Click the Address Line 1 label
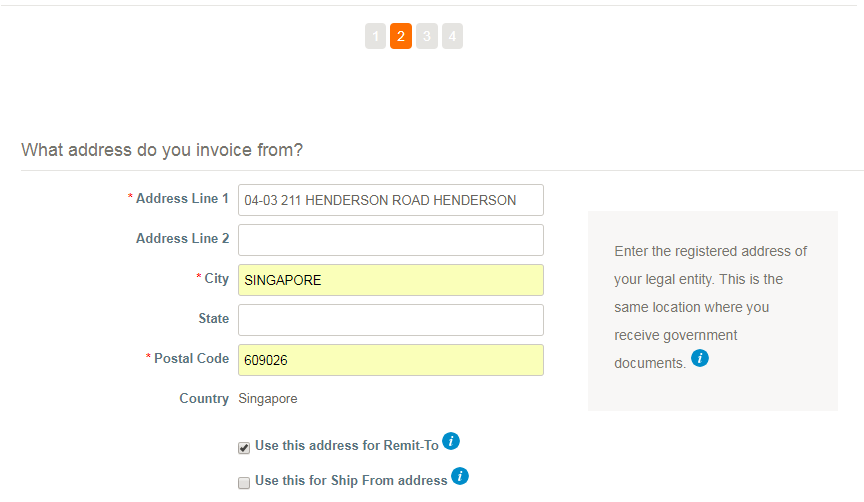 coord(182,198)
